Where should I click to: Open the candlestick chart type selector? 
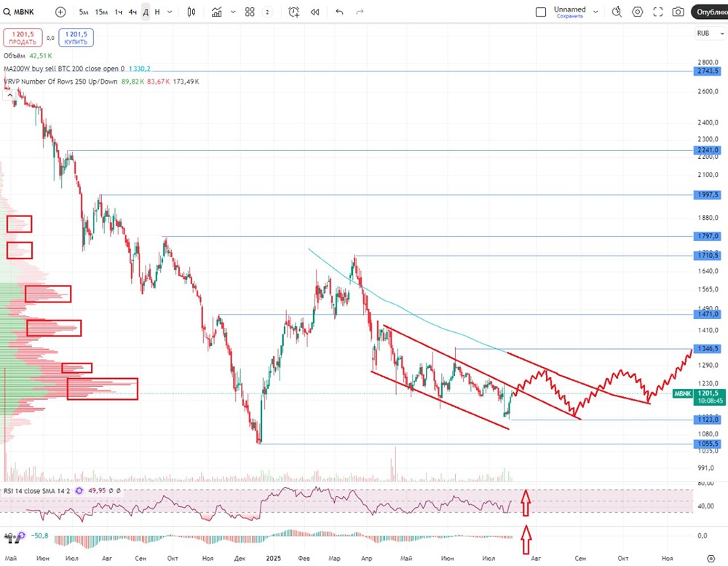click(x=191, y=12)
